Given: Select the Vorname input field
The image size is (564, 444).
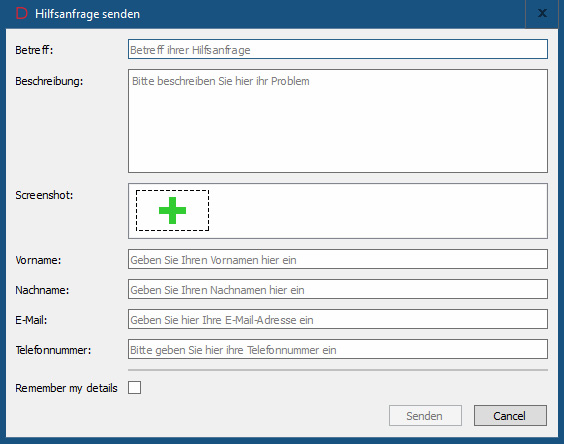Looking at the screenshot, I should (x=338, y=259).
